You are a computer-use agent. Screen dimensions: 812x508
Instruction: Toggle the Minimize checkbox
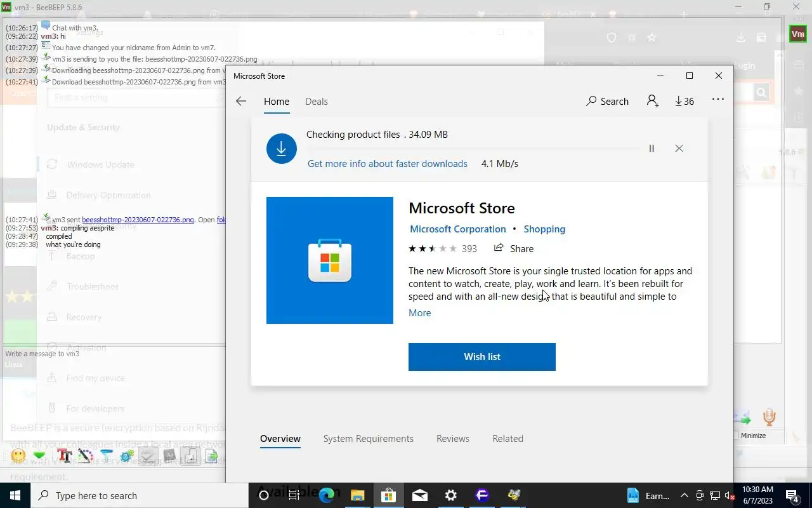point(736,436)
